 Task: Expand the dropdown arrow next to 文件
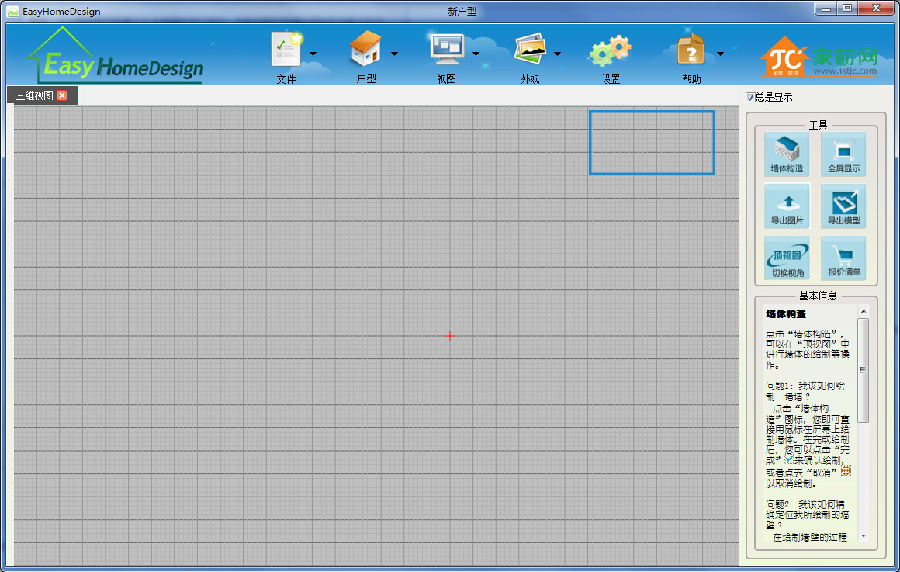tap(314, 54)
